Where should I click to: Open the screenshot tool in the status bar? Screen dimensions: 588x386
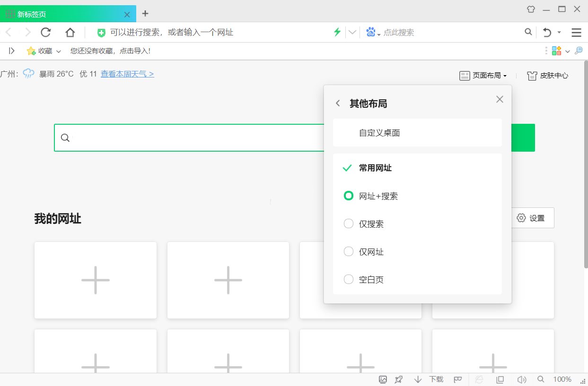383,379
